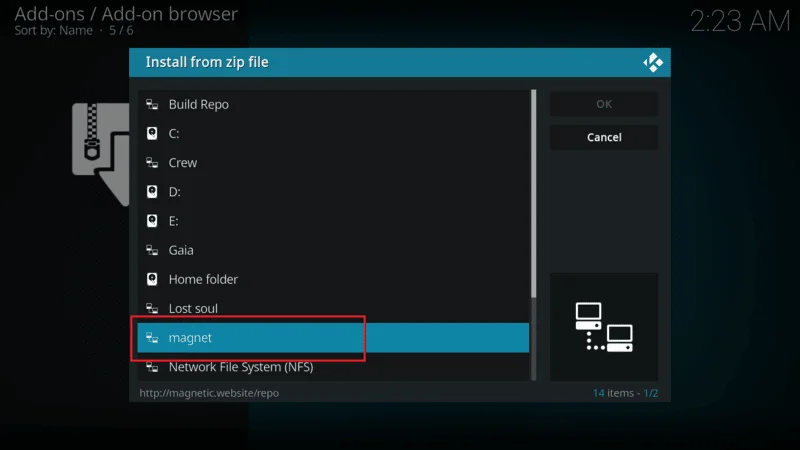Open the Crew source
Viewport: 800px width, 450px height.
[x=183, y=162]
